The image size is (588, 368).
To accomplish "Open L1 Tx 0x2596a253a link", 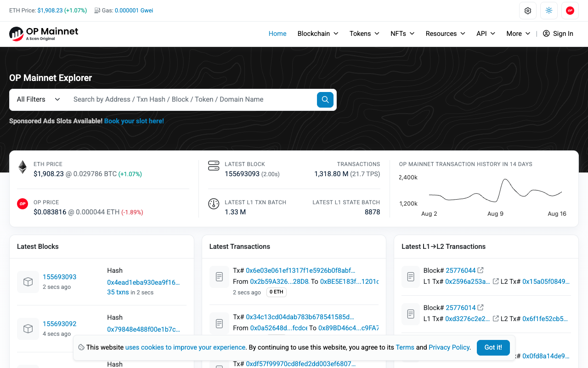I will click(x=468, y=282).
